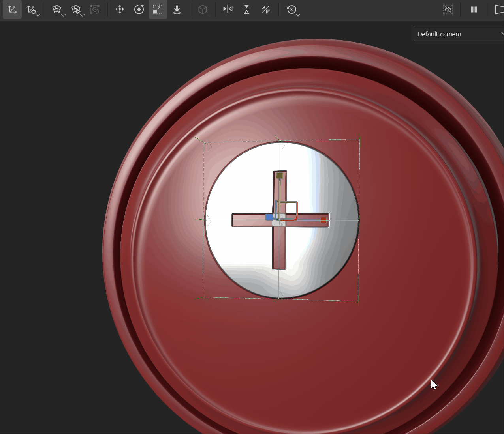Image resolution: width=504 pixels, height=434 pixels.
Task: Click the snap-to-surface down arrow icon
Action: point(177,9)
